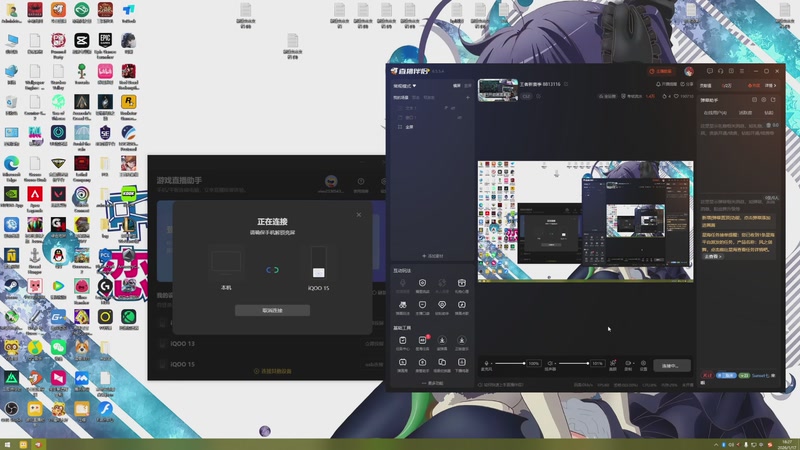This screenshot has height=450, width=800.
Task: Open the heart-badge tool in 互动玩法 section
Action: pos(442,307)
